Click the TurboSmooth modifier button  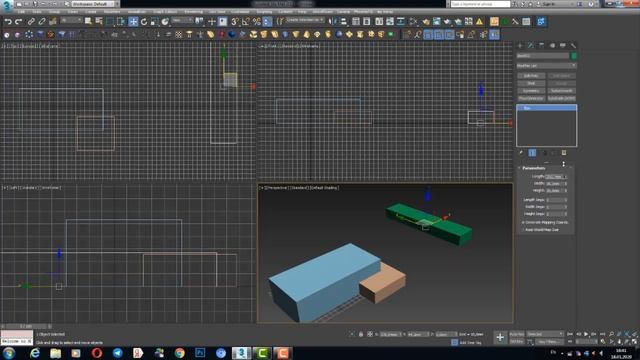pos(561,91)
